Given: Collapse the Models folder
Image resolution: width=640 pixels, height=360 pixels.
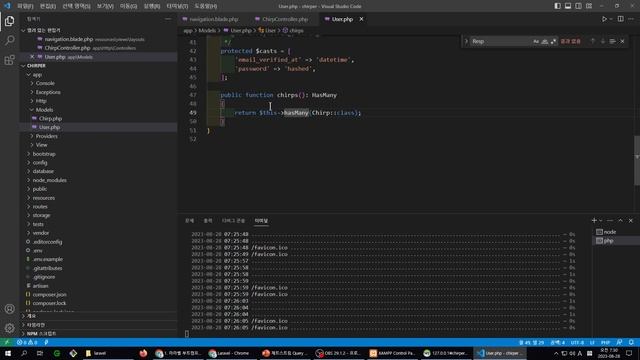Looking at the screenshot, I should coord(32,110).
